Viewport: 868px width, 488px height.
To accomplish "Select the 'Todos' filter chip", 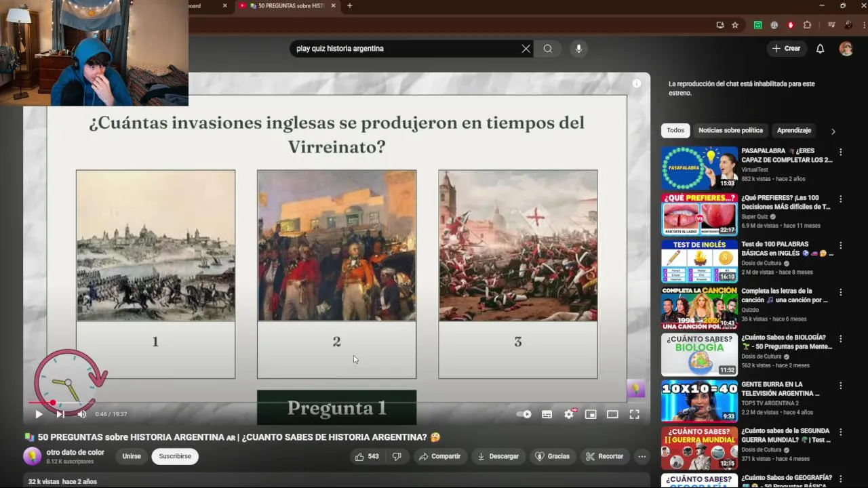I will 675,131.
